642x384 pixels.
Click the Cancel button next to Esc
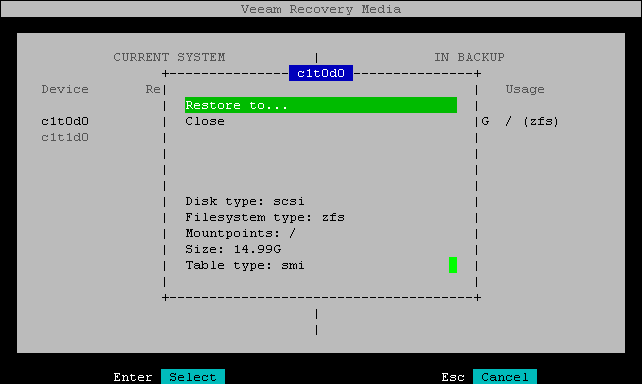(504, 377)
